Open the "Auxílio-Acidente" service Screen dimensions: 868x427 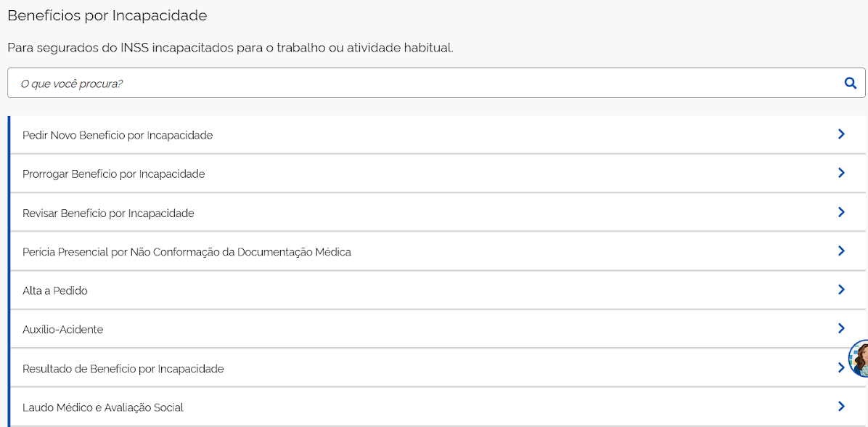(63, 330)
